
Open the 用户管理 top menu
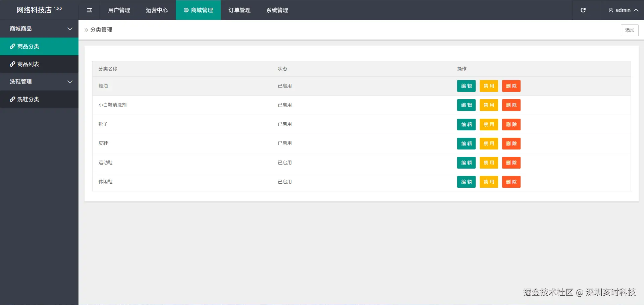coord(119,10)
